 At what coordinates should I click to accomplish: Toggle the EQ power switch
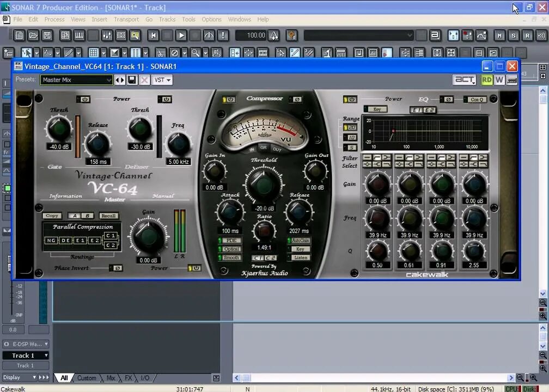pos(350,100)
